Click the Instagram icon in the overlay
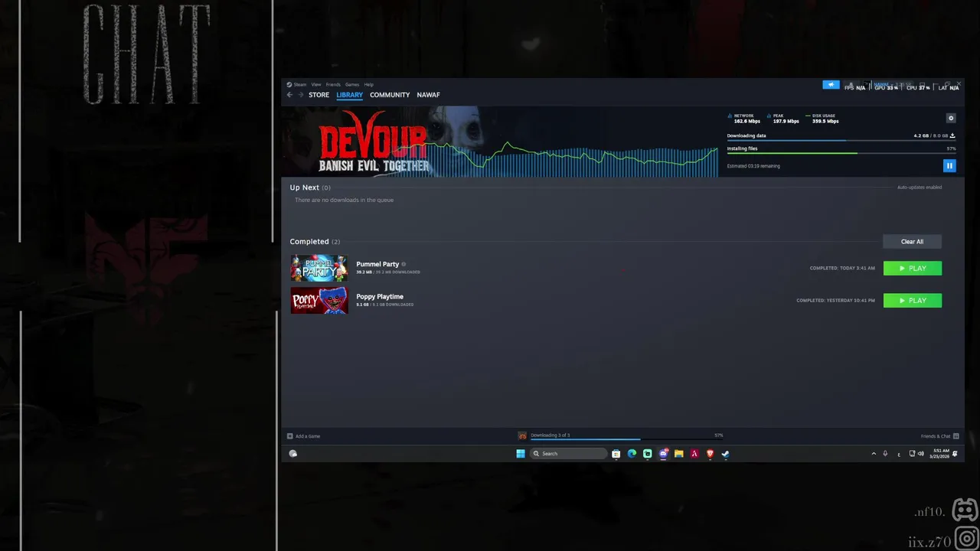980x551 pixels. [967, 539]
